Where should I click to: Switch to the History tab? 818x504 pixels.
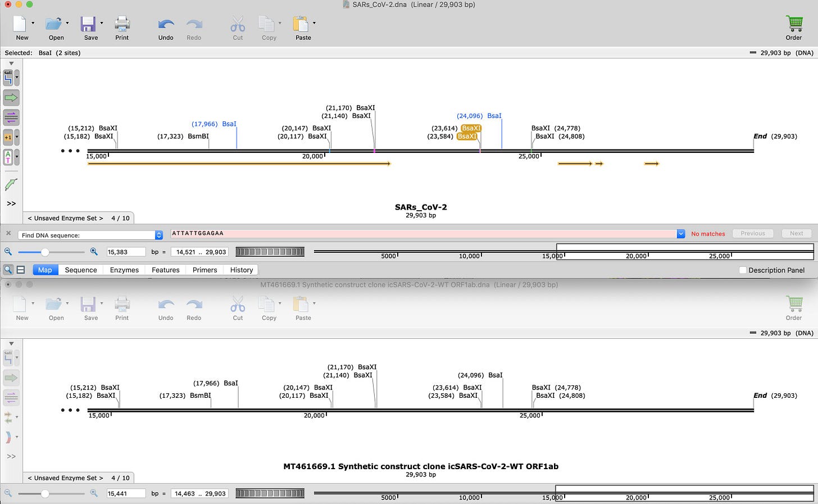click(x=242, y=270)
